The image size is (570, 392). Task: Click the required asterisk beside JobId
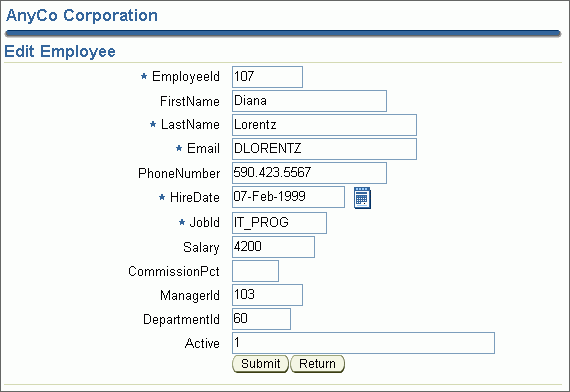pos(182,222)
